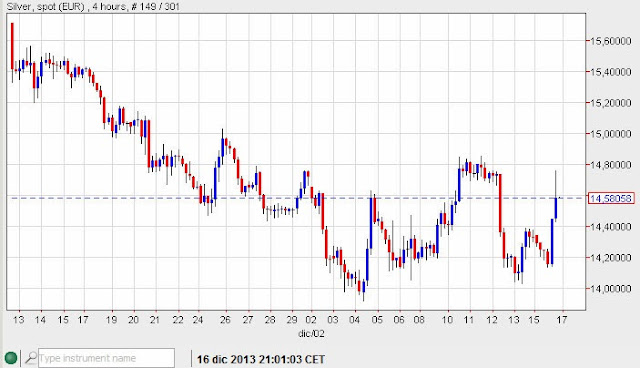This screenshot has height=368, width=640.
Task: Click the last blue candle at current price
Action: (x=556, y=208)
